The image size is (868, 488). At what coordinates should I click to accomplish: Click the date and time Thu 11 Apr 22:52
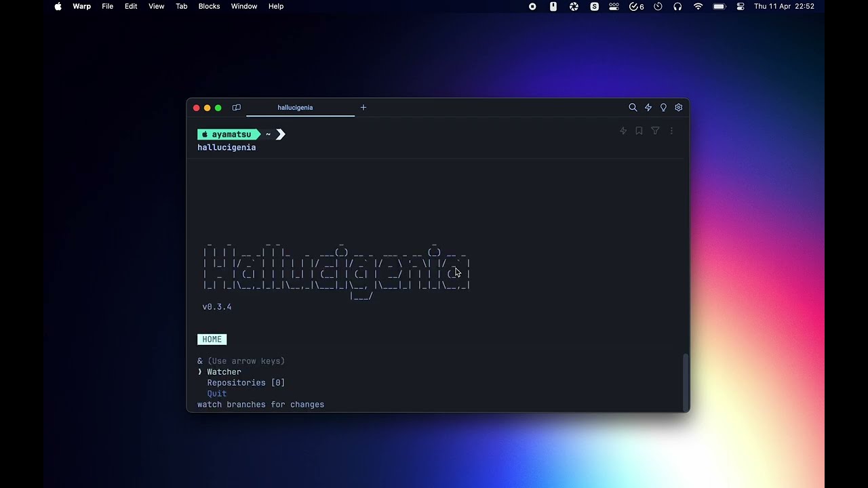click(x=785, y=6)
